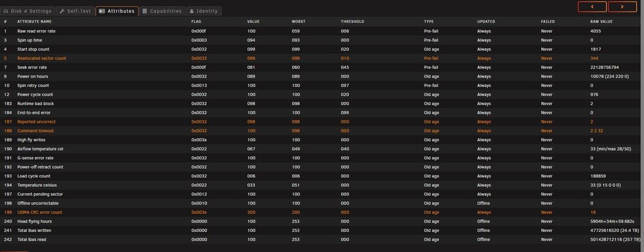
Task: Click raw value 10078 (224 220 0)
Action: tap(609, 76)
